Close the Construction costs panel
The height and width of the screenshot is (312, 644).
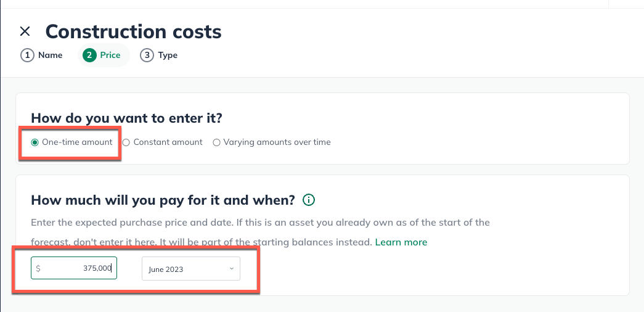tap(25, 31)
